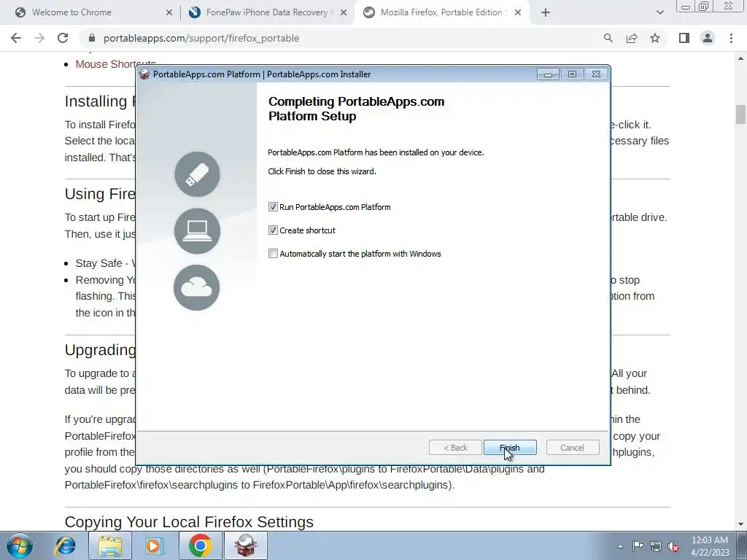Click the Finish button
The height and width of the screenshot is (560, 747).
(x=510, y=448)
